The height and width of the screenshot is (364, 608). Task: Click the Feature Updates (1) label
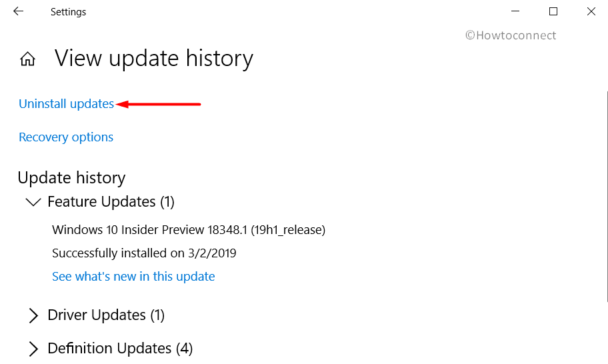pyautogui.click(x=111, y=201)
